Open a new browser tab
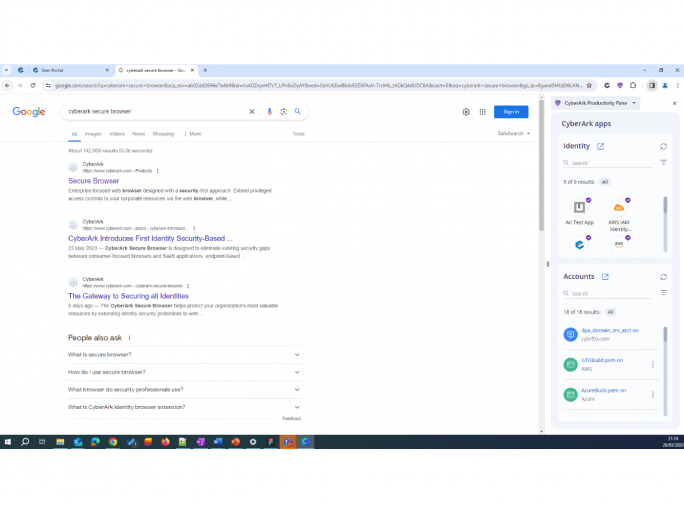 205,70
